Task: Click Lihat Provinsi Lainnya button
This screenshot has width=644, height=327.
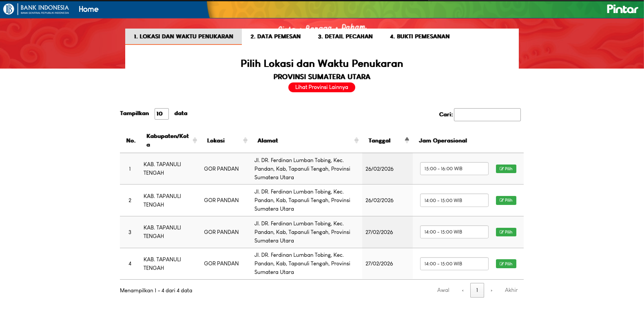Action: [x=322, y=87]
